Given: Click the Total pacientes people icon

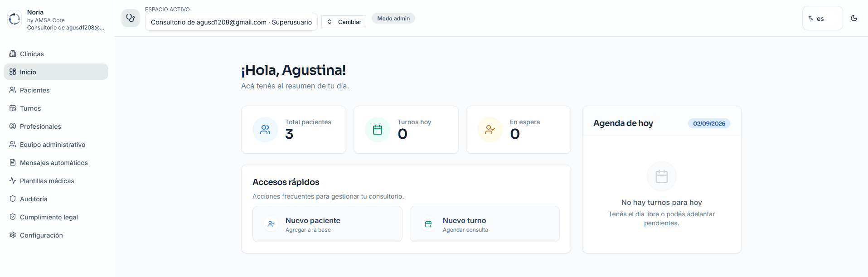Looking at the screenshot, I should [x=265, y=130].
